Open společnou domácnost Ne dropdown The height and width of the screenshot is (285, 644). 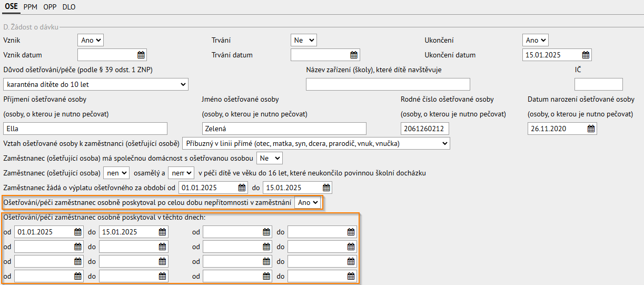pos(269,158)
